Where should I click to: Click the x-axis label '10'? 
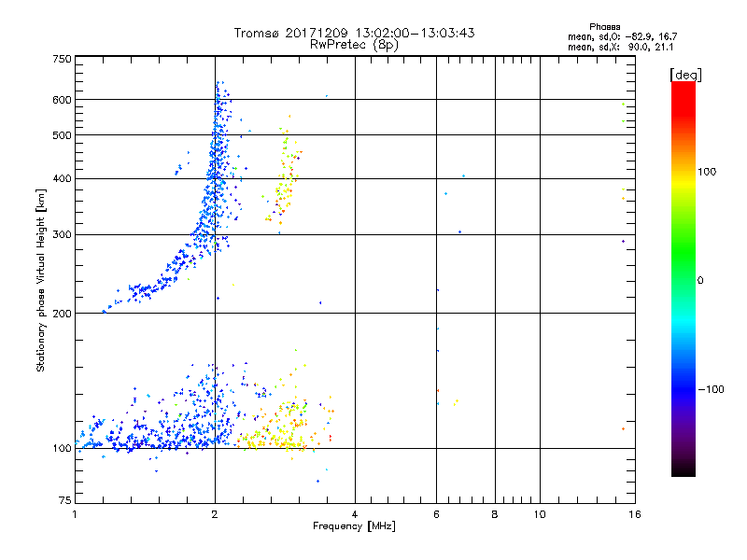(x=540, y=514)
